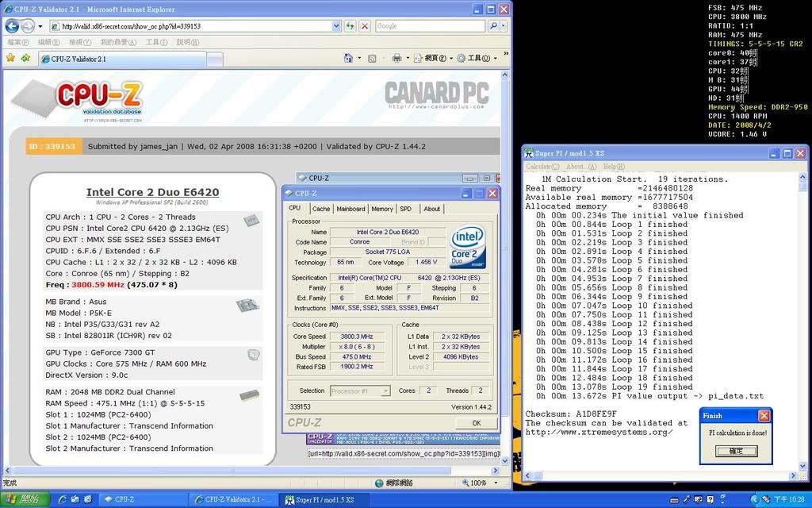This screenshot has height=508, width=812.
Task: Click CPU-Z taskbar button
Action: pos(143,499)
